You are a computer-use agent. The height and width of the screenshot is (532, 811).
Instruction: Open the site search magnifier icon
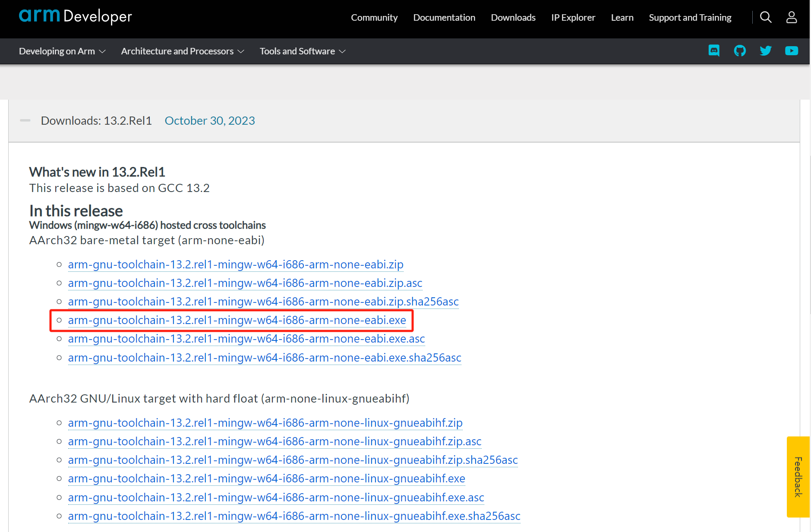tap(766, 17)
